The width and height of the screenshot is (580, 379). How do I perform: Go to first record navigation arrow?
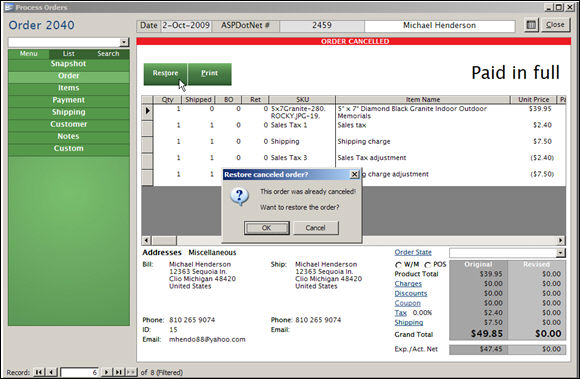click(x=39, y=372)
